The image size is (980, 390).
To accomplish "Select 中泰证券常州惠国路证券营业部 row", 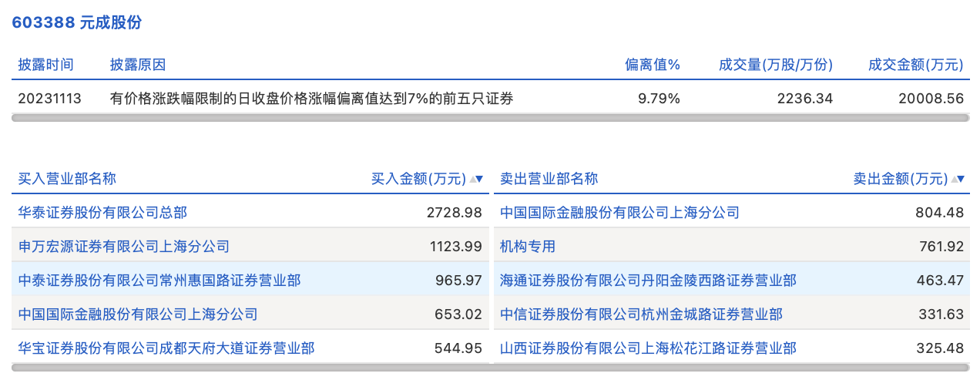I will 159,281.
